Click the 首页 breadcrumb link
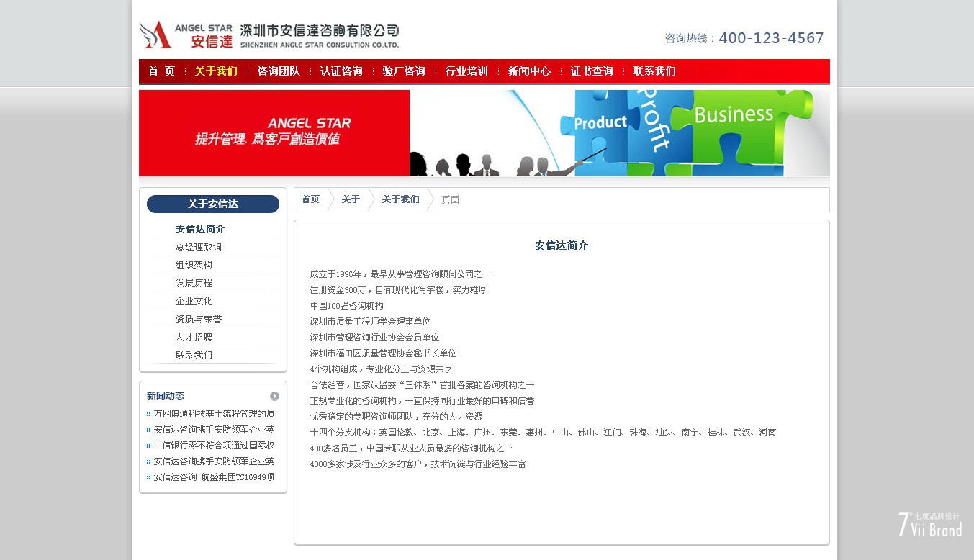The image size is (974, 560). click(x=310, y=199)
